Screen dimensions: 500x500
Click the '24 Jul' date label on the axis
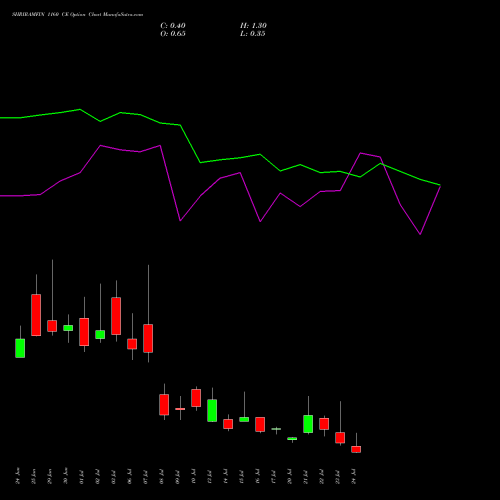tap(354, 476)
